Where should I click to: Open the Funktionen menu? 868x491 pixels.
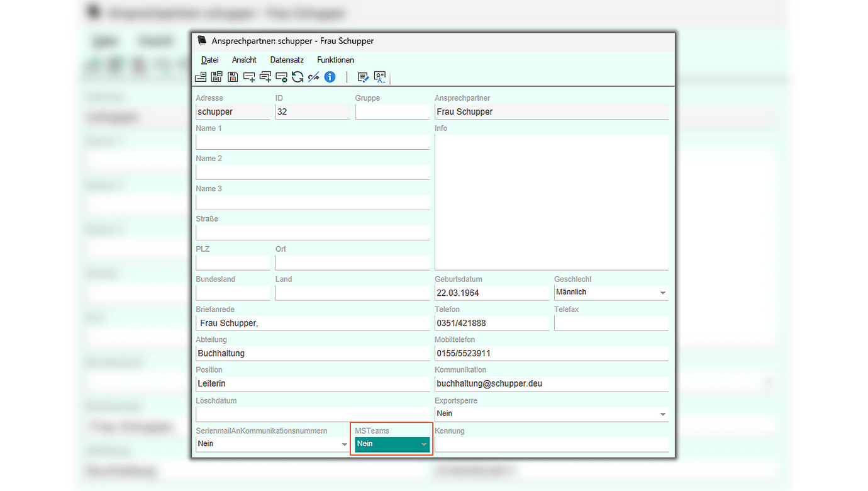click(335, 60)
